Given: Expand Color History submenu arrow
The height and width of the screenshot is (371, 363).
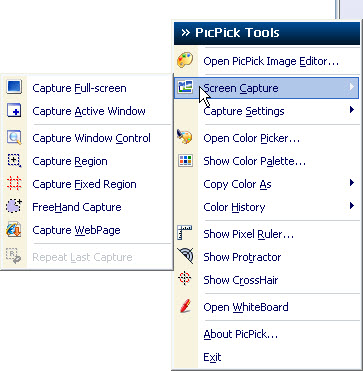Looking at the screenshot, I should point(351,206).
